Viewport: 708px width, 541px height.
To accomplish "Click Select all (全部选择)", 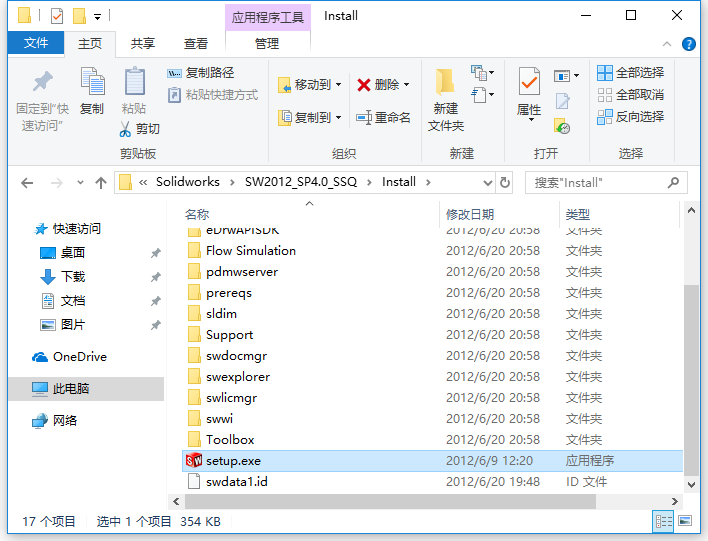I will click(630, 73).
